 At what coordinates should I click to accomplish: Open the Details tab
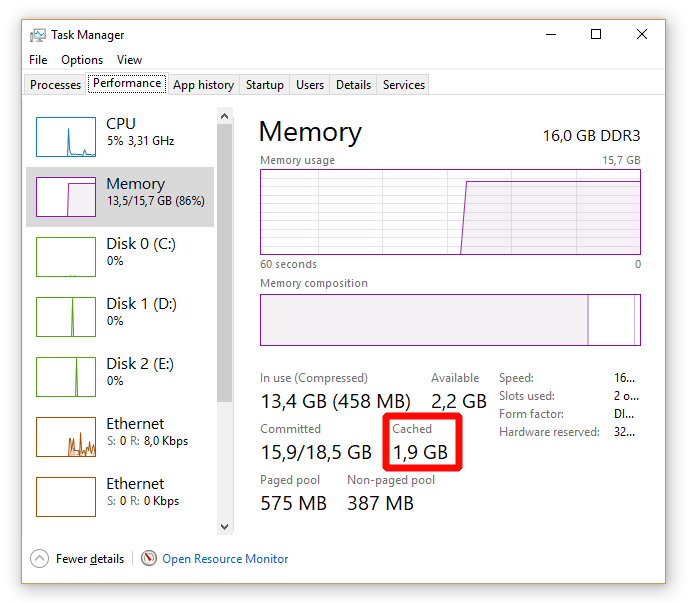353,85
